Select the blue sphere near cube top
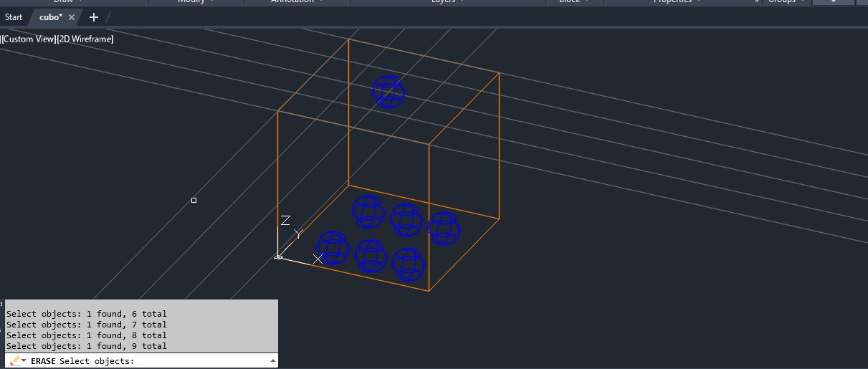The height and width of the screenshot is (369, 868). [388, 92]
